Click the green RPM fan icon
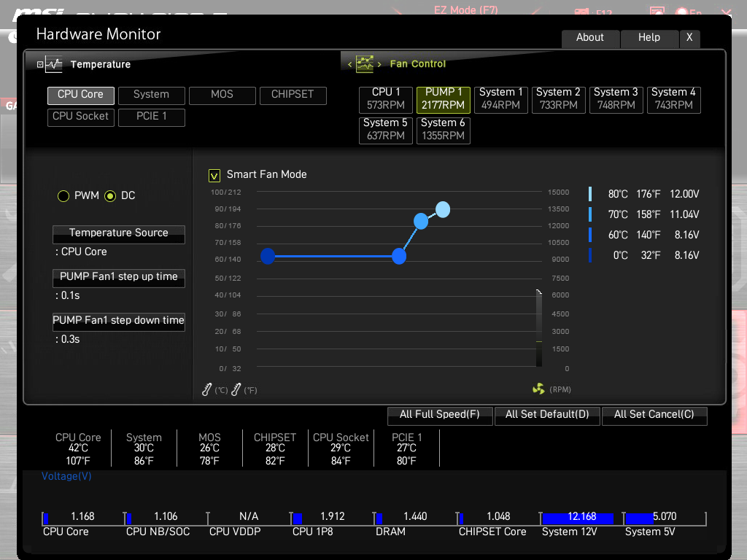The image size is (747, 560). (538, 389)
